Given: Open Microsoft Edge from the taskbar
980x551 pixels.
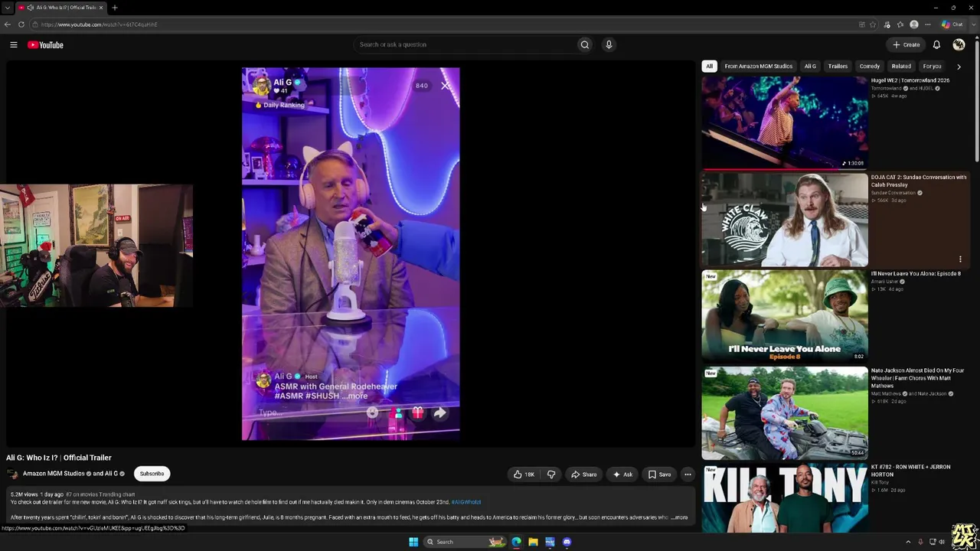Looking at the screenshot, I should coord(516,542).
